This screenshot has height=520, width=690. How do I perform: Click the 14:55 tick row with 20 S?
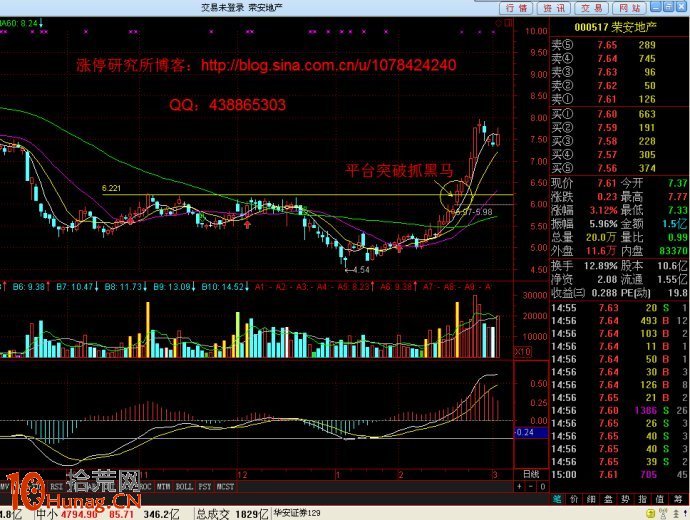619,308
